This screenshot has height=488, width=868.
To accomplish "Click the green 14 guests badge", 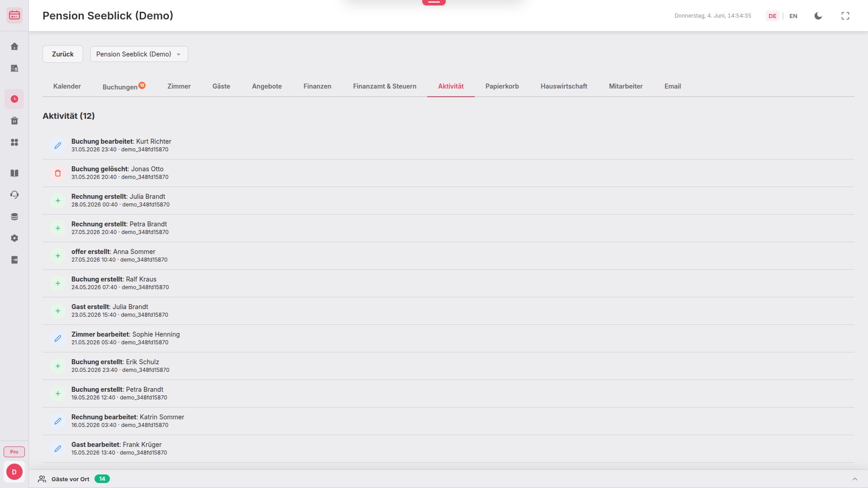I will (102, 479).
